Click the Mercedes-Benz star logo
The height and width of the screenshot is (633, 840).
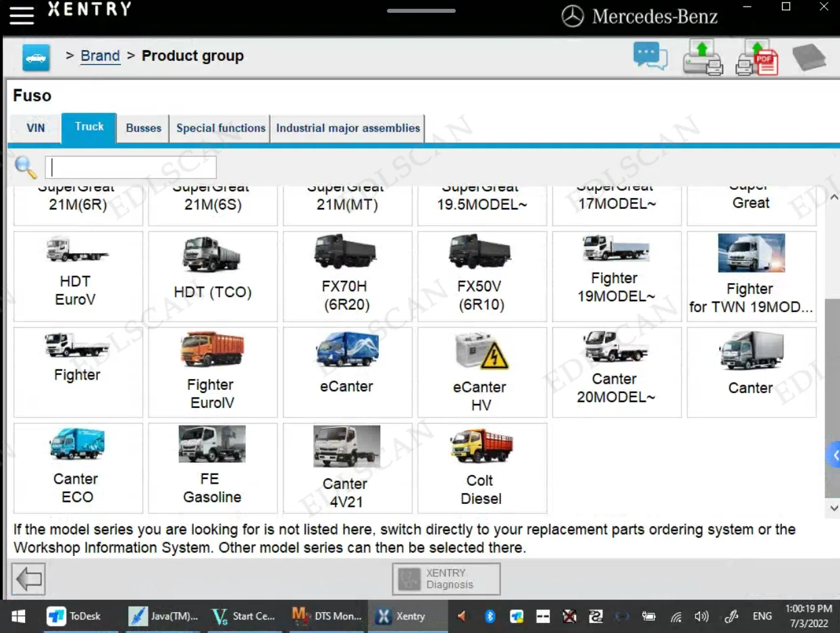pyautogui.click(x=573, y=17)
